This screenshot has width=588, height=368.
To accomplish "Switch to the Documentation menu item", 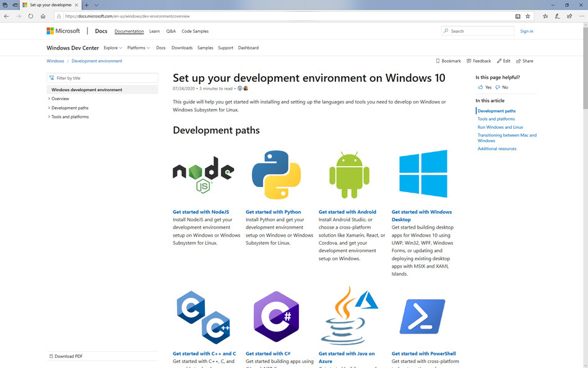I will coord(129,31).
